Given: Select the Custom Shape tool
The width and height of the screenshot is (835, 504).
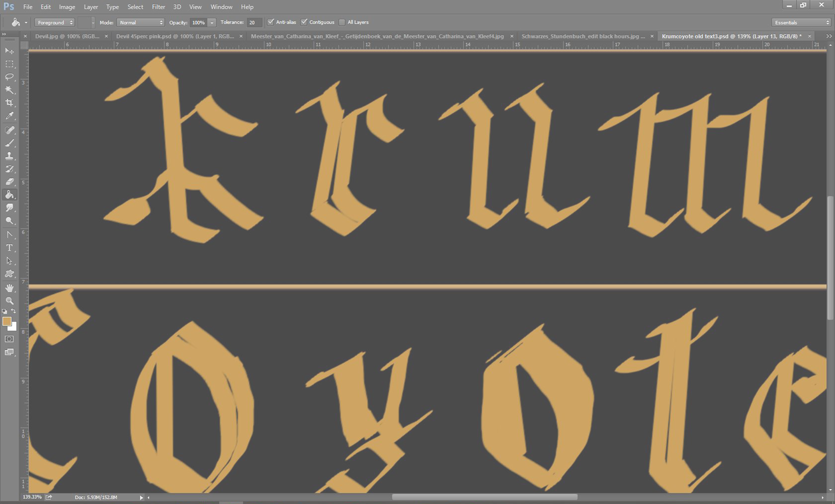Looking at the screenshot, I should (9, 274).
